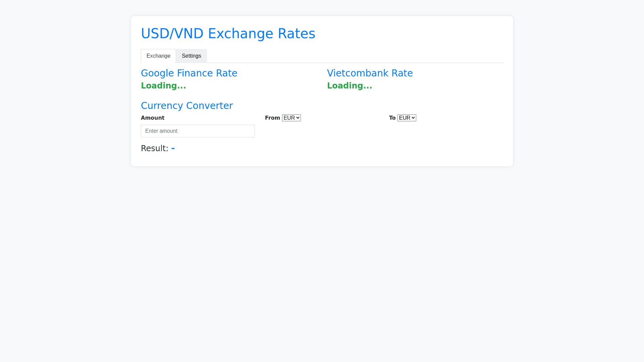This screenshot has height=362, width=644.
Task: Switch to the Settings tab
Action: [x=191, y=56]
